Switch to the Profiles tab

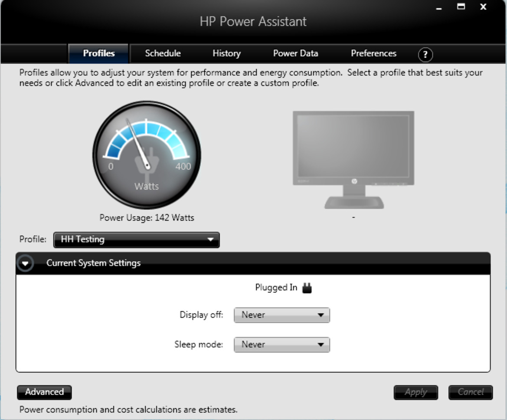[x=98, y=53]
